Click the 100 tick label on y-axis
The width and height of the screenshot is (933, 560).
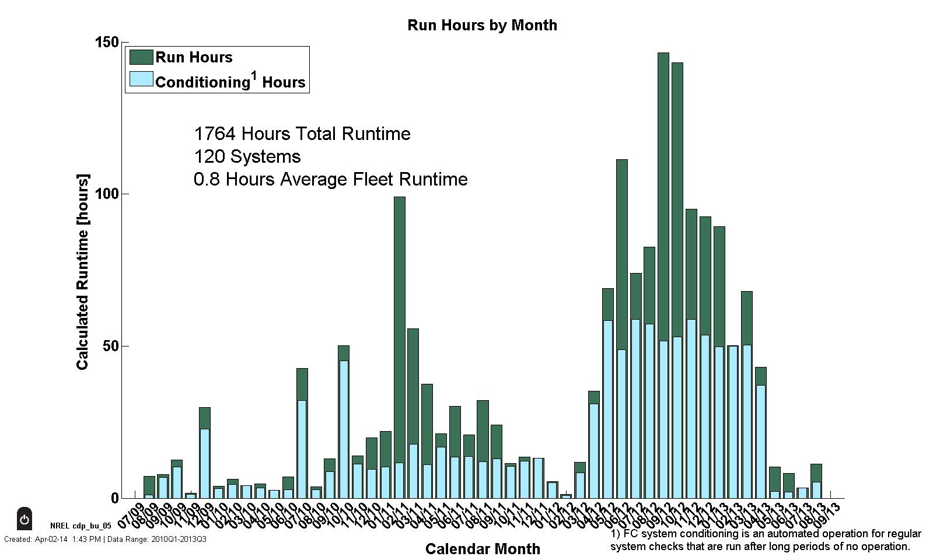point(106,194)
